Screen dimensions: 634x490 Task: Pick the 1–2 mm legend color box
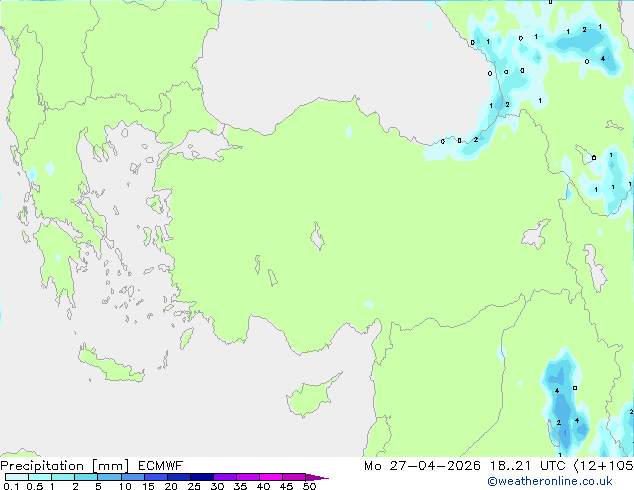pyautogui.click(x=63, y=477)
